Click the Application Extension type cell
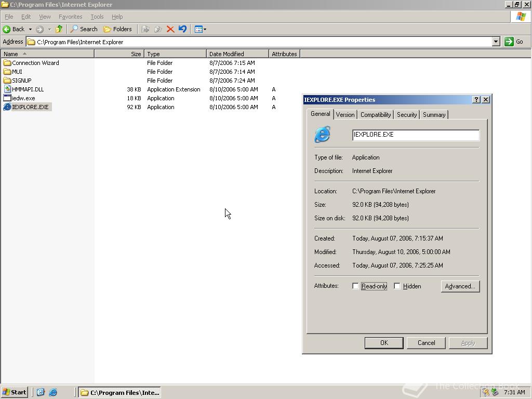The width and height of the screenshot is (532, 399). pyautogui.click(x=174, y=89)
